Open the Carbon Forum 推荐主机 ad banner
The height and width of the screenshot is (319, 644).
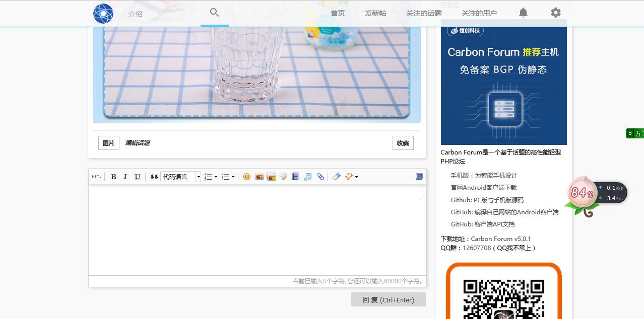(x=504, y=82)
